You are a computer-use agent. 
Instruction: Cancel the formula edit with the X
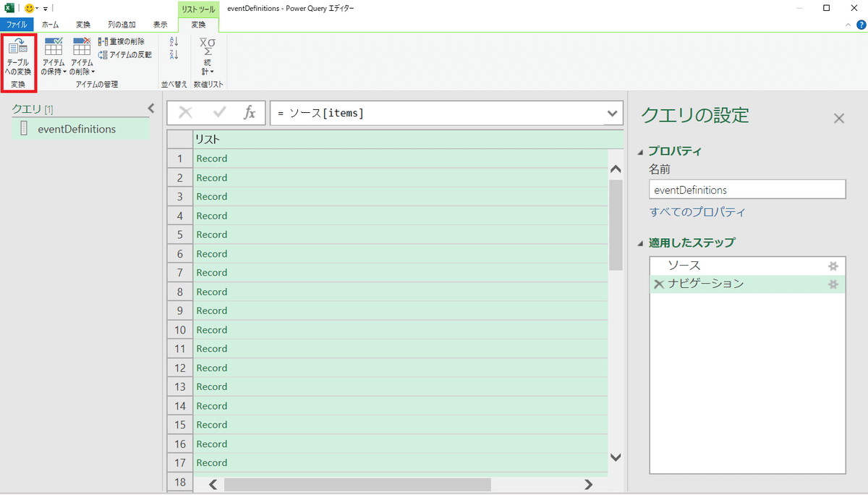tap(186, 113)
